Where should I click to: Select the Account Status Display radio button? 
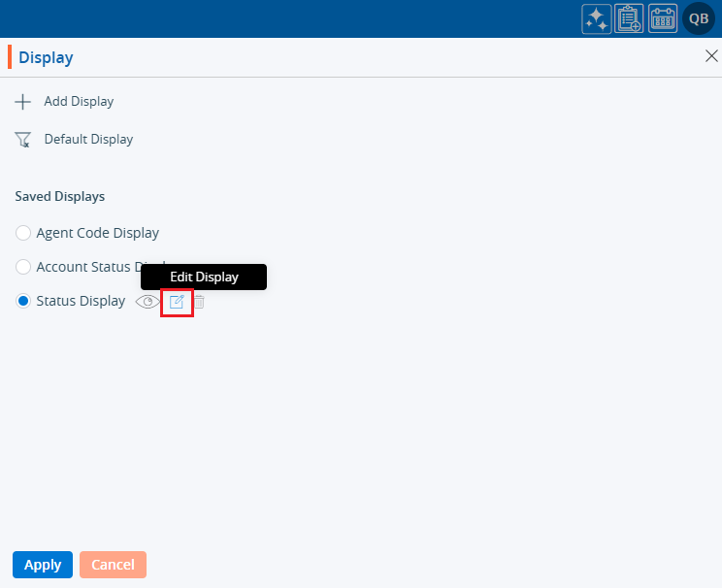[x=23, y=267]
